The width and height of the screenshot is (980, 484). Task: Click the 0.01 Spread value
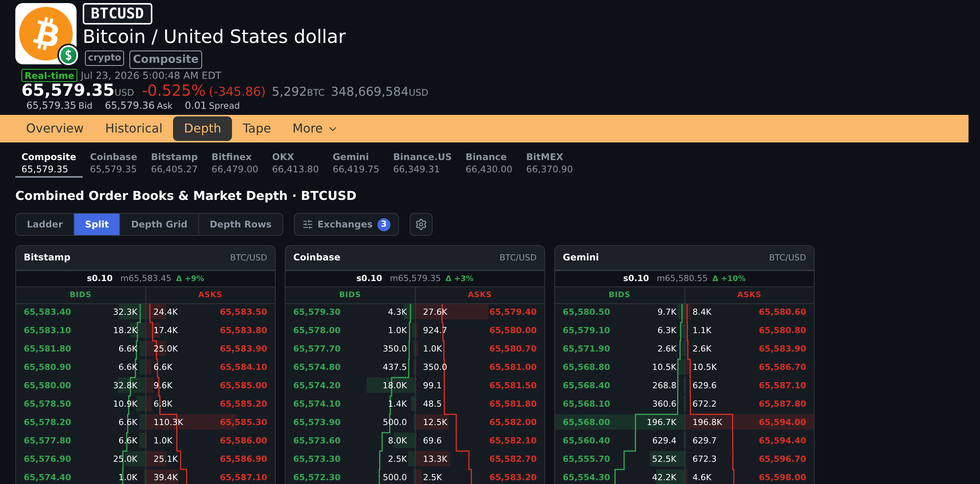tap(212, 106)
